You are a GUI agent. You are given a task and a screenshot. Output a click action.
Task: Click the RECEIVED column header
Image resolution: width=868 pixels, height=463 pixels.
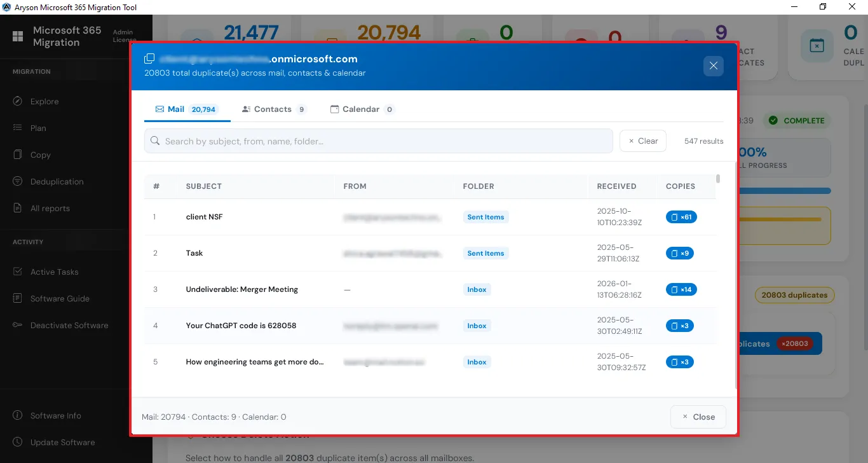[616, 186]
